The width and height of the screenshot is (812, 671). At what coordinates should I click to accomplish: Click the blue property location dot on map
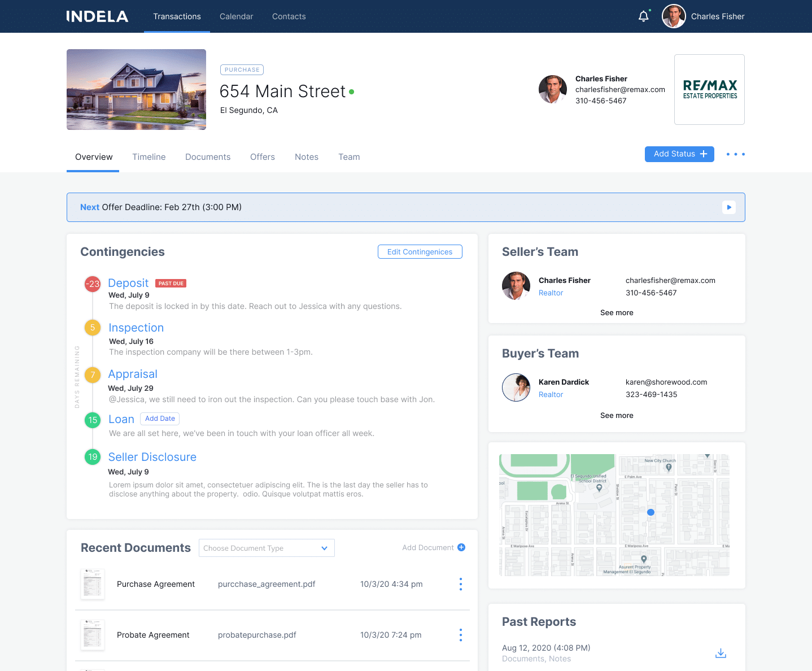click(651, 512)
